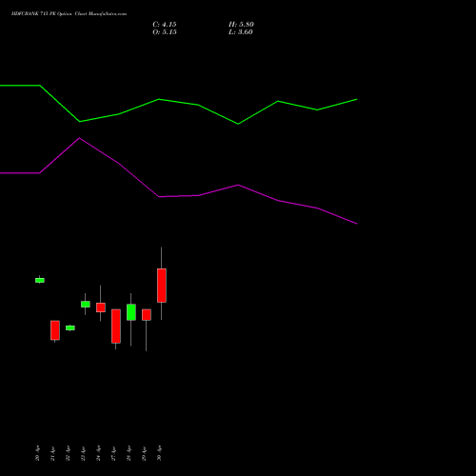This screenshot has height=476, width=476.
Task: Select the open value 'O: 5.15'
Action: pyautogui.click(x=165, y=32)
